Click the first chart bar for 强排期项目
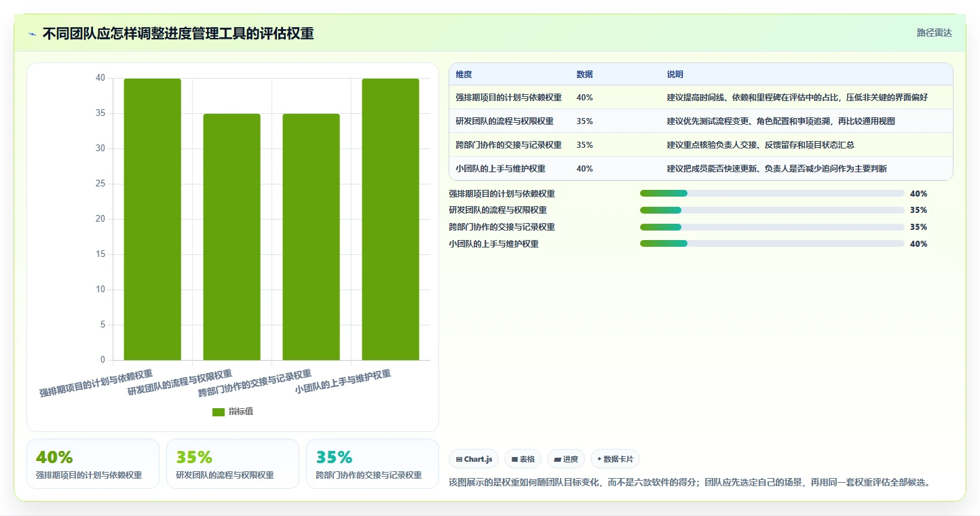 [152, 219]
